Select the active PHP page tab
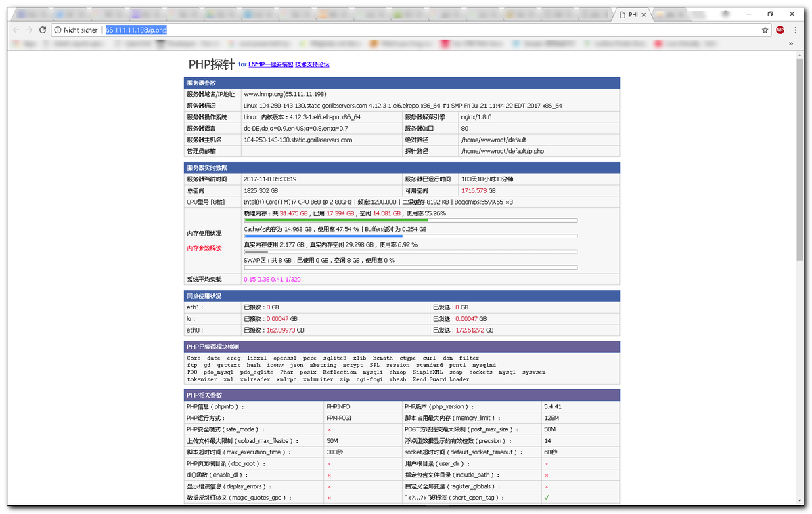Screen dimensions: 812x514 (x=633, y=14)
